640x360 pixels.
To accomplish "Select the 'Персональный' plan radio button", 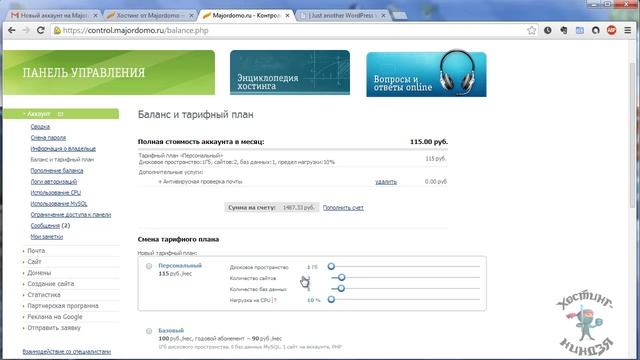I will click(149, 266).
